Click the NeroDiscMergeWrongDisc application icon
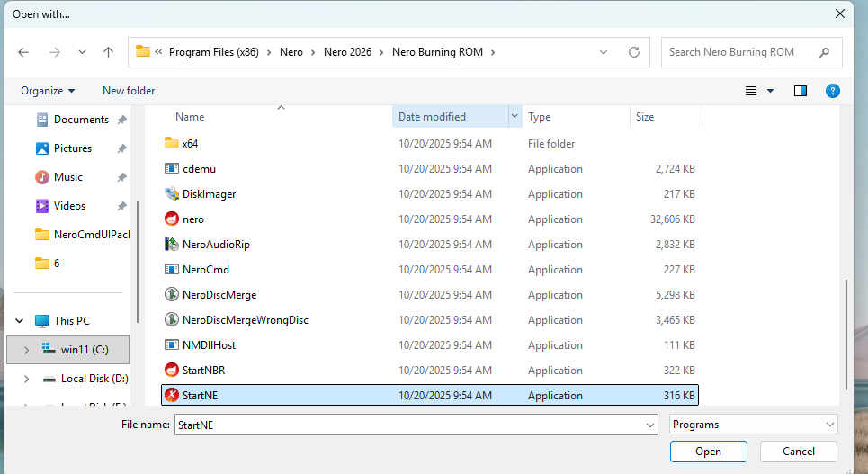 click(172, 319)
